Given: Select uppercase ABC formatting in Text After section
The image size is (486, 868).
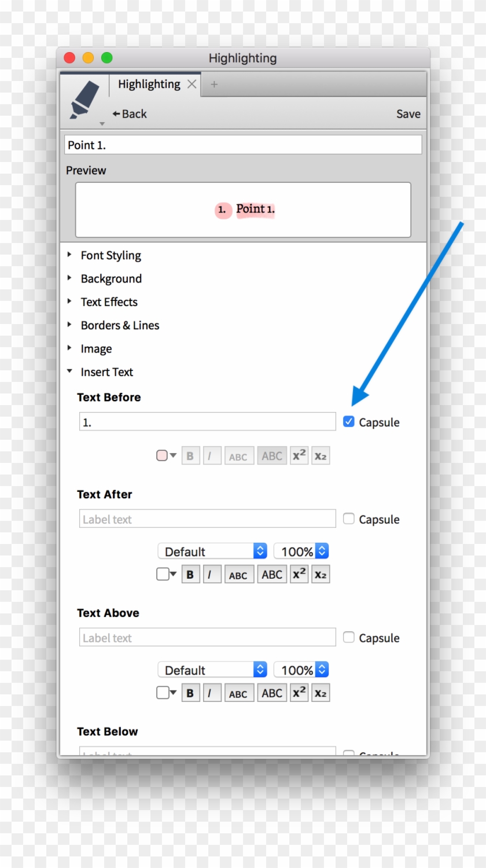Looking at the screenshot, I should click(271, 574).
